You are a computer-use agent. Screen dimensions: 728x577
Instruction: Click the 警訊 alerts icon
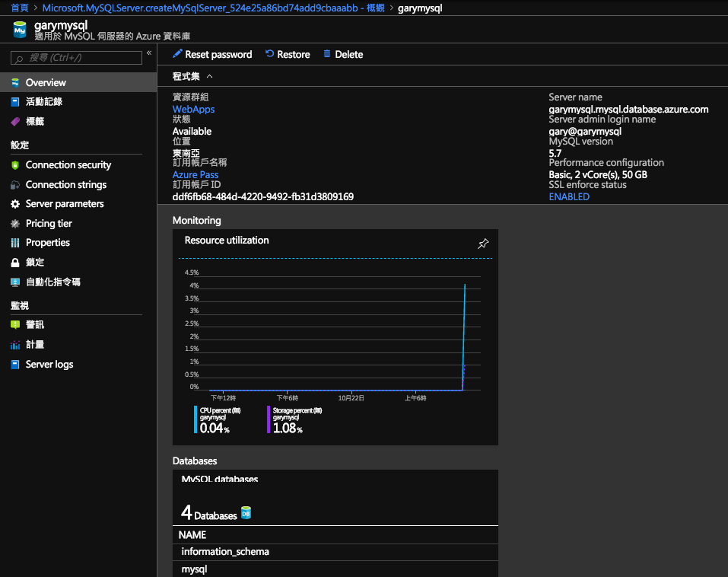(x=15, y=325)
